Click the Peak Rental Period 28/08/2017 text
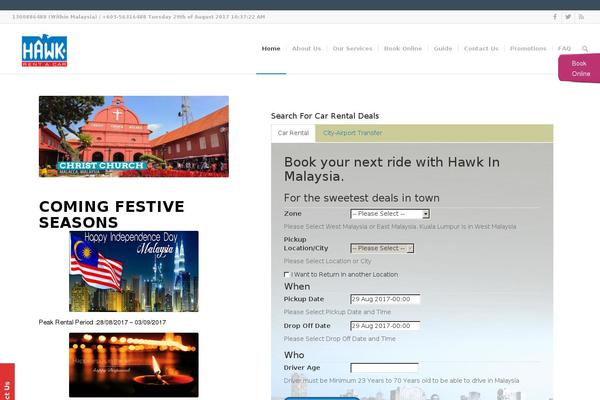Viewport: 600px width, 400px height. pos(102,322)
